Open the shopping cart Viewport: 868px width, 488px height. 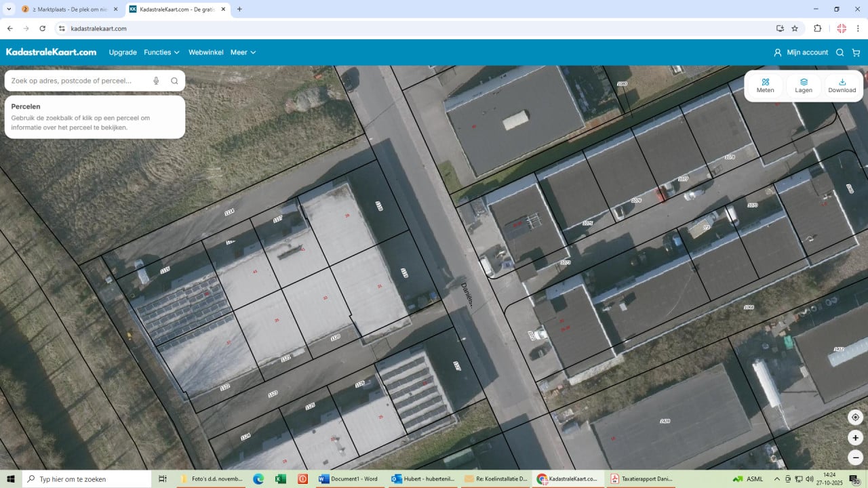click(856, 52)
